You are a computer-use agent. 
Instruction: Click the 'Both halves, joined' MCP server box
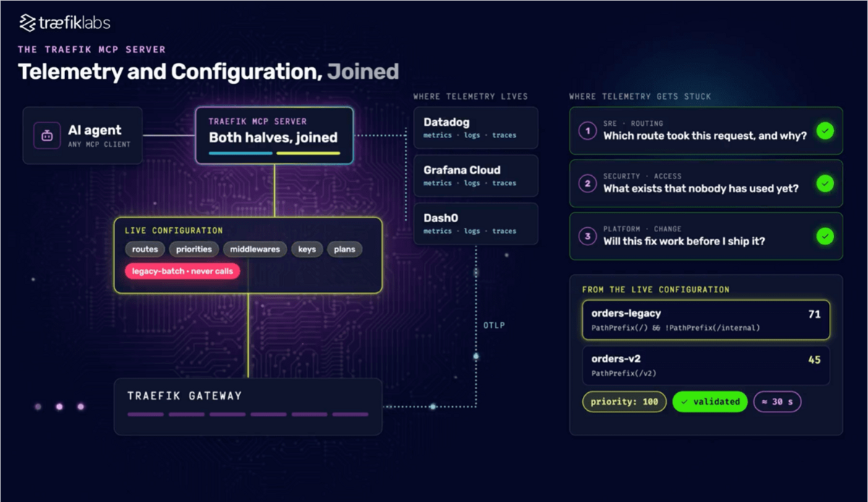click(274, 135)
